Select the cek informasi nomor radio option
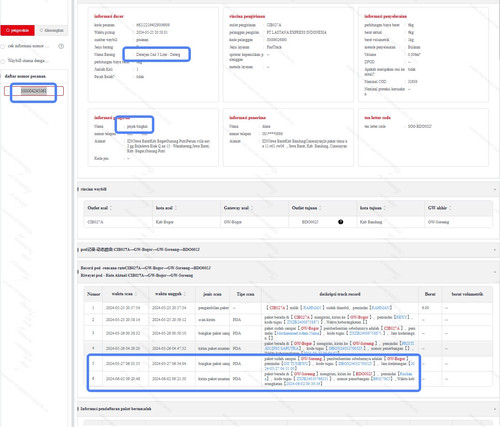The width and height of the screenshot is (500, 427). pyautogui.click(x=3, y=46)
